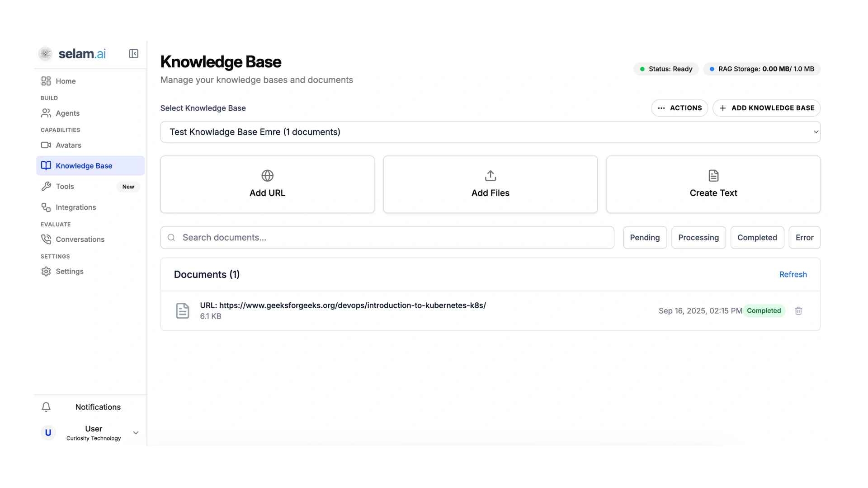This screenshot has height=488, width=868.
Task: Open the Avatars capability
Action: pos(68,145)
